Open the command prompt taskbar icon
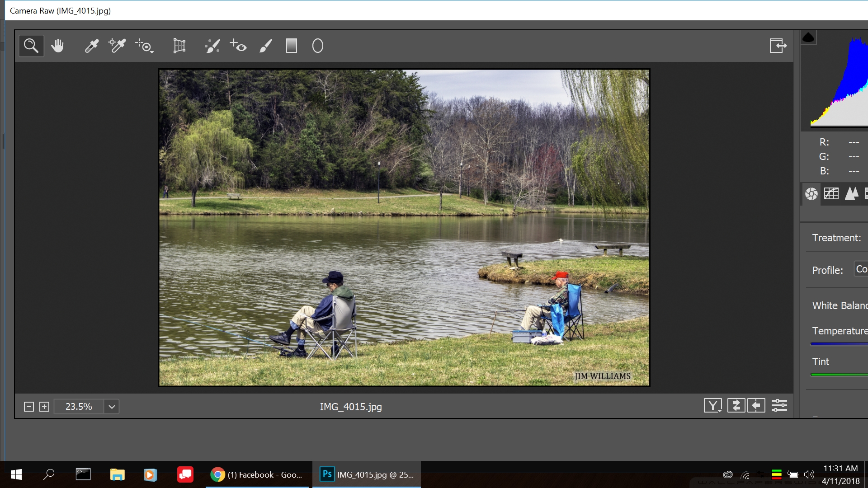Image resolution: width=868 pixels, height=488 pixels. 83,474
